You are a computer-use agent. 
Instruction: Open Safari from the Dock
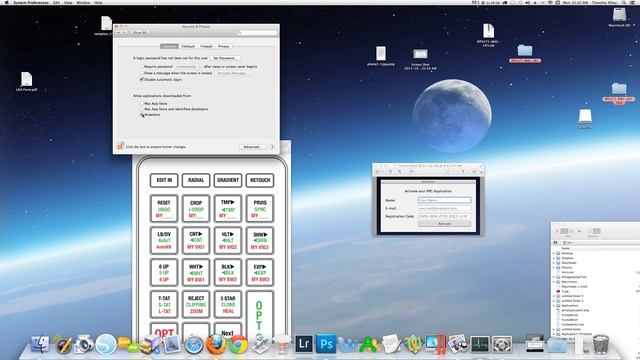(x=193, y=345)
